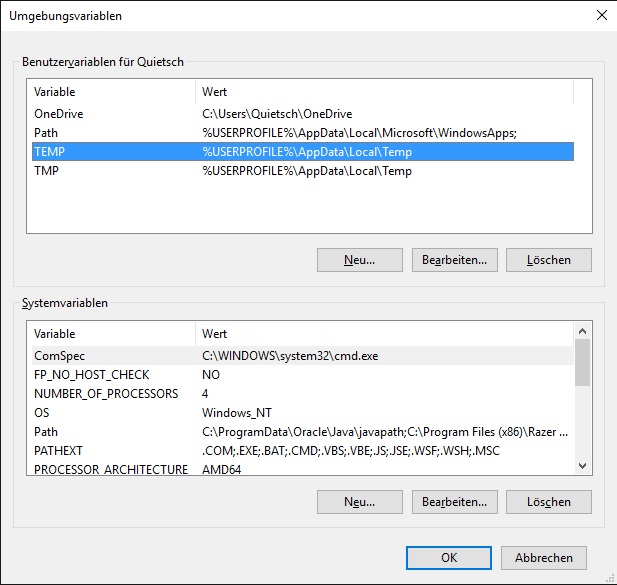Click the C:\Users\Quietsch\OneDrive value
This screenshot has height=585, width=617.
click(x=277, y=114)
